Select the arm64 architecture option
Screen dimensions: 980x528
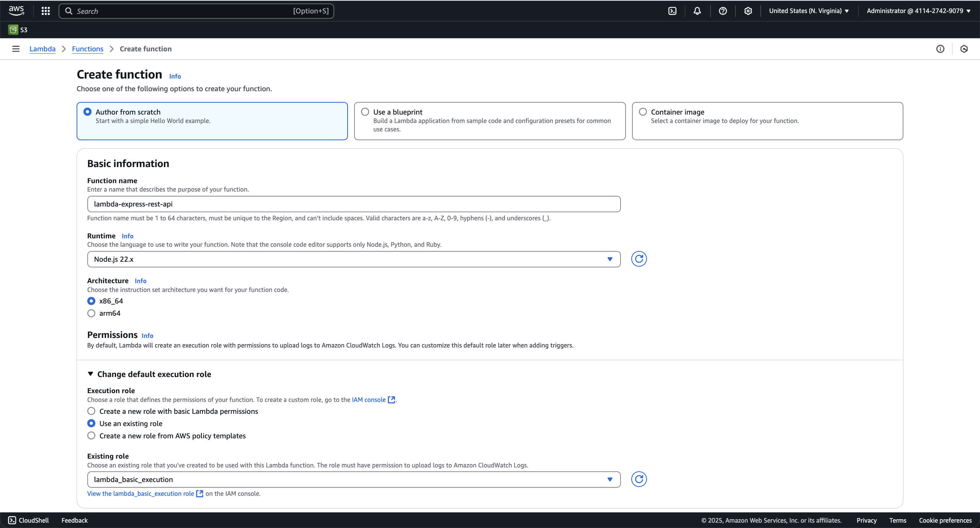click(91, 313)
